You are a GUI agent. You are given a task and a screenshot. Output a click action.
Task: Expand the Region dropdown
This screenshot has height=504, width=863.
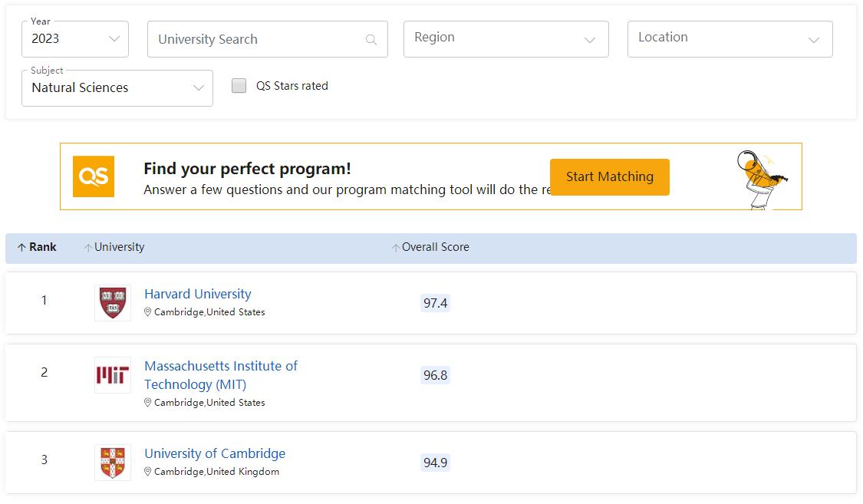pyautogui.click(x=506, y=39)
